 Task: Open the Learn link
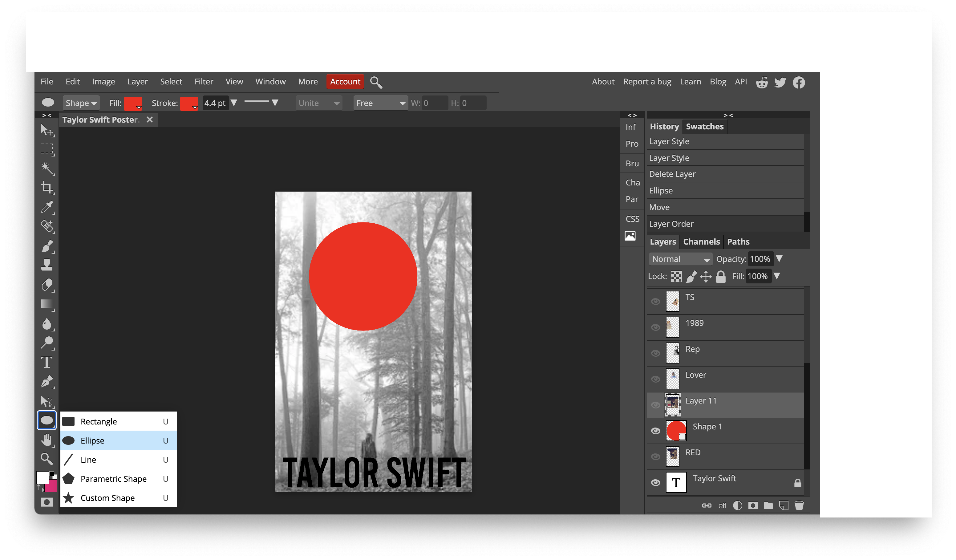[x=690, y=82]
